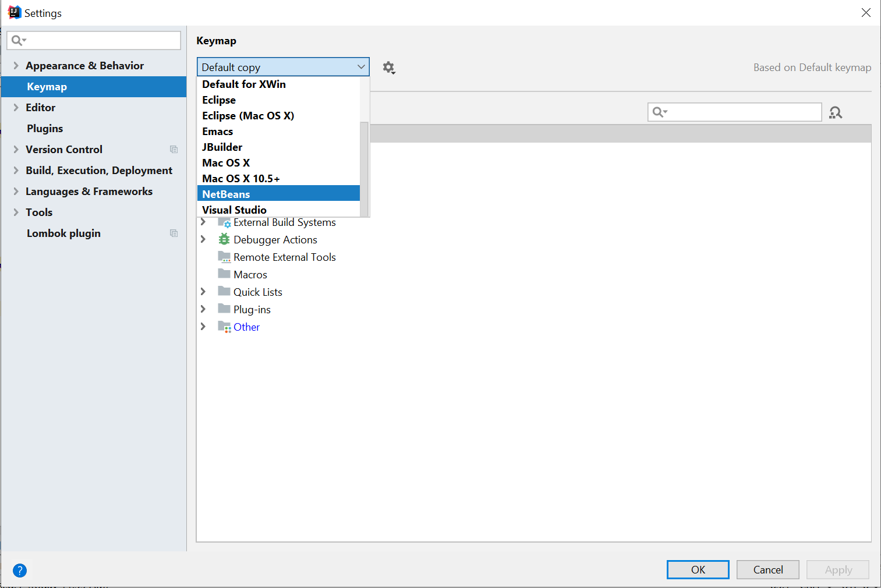Click the Remote External Tools folder icon
Viewport: 881px width, 588px height.
tap(224, 257)
